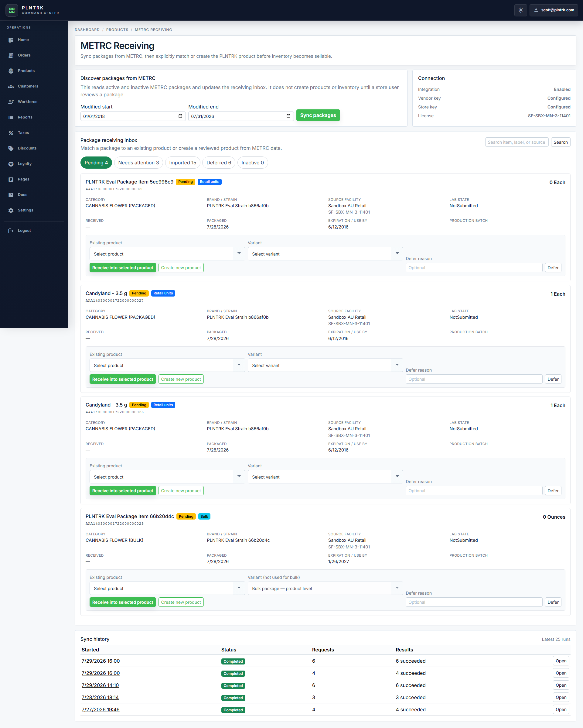Open Select product dropdown for bulk Item 66b20d4c
Screen dimensions: 583x728
pyautogui.click(x=167, y=588)
